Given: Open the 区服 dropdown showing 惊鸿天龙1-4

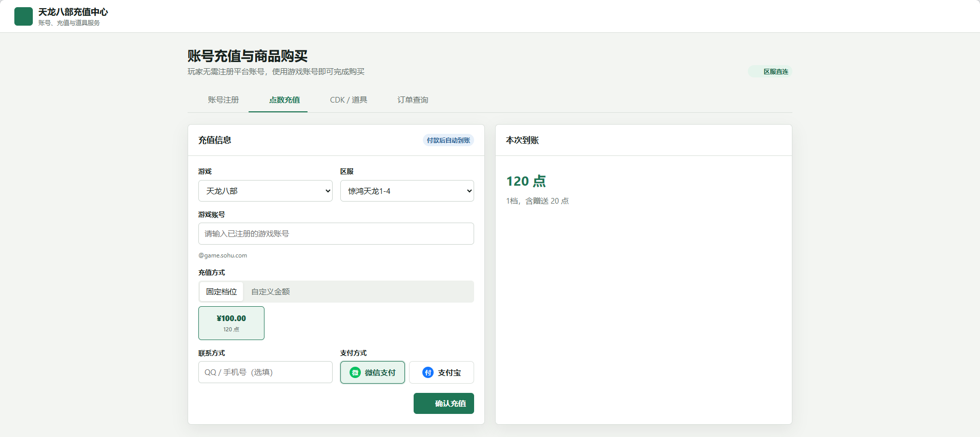Looking at the screenshot, I should pyautogui.click(x=407, y=191).
